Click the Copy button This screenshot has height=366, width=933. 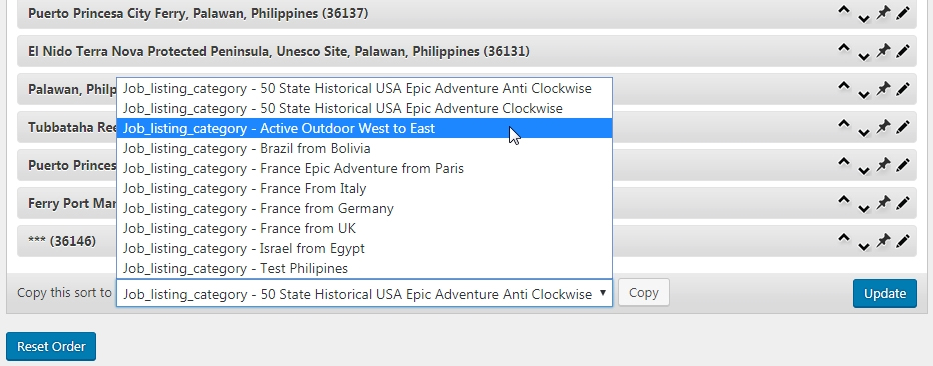pos(644,293)
